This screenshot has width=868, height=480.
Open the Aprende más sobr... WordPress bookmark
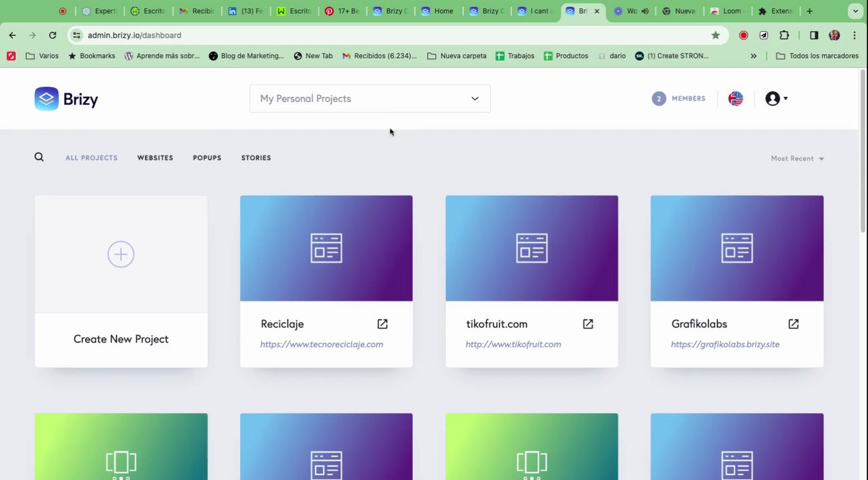pyautogui.click(x=162, y=56)
